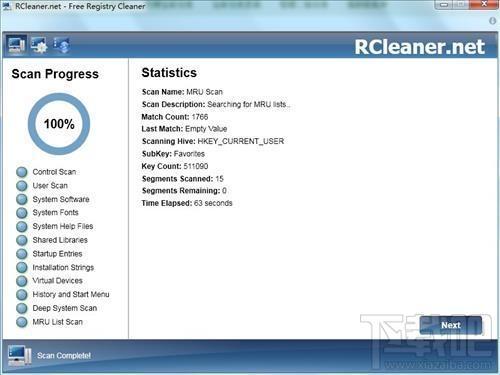Click the Next button

(x=451, y=325)
